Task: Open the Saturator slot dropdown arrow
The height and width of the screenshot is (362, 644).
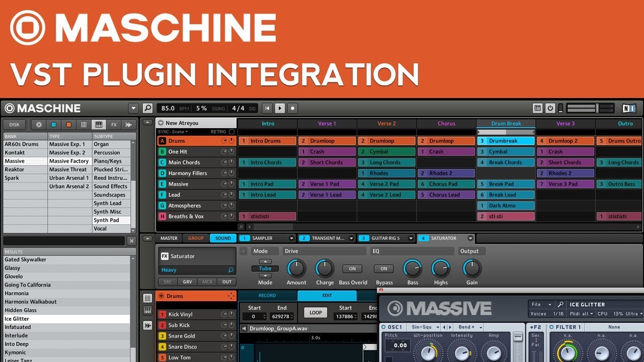Action: tap(470, 238)
